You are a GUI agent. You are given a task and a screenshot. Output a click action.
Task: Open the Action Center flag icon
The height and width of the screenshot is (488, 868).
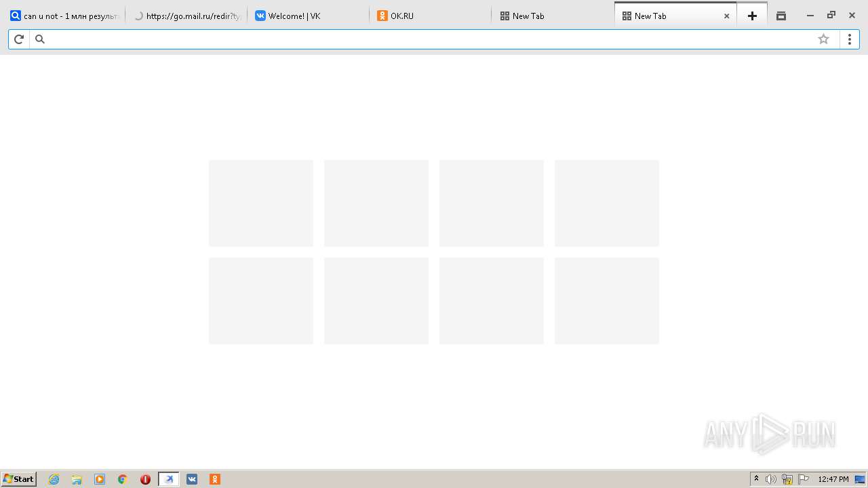804,479
